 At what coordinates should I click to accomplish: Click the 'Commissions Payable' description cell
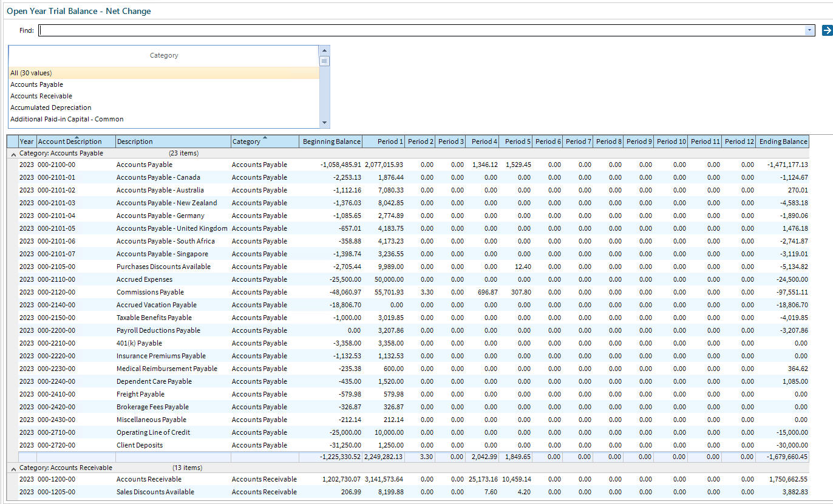point(173,292)
